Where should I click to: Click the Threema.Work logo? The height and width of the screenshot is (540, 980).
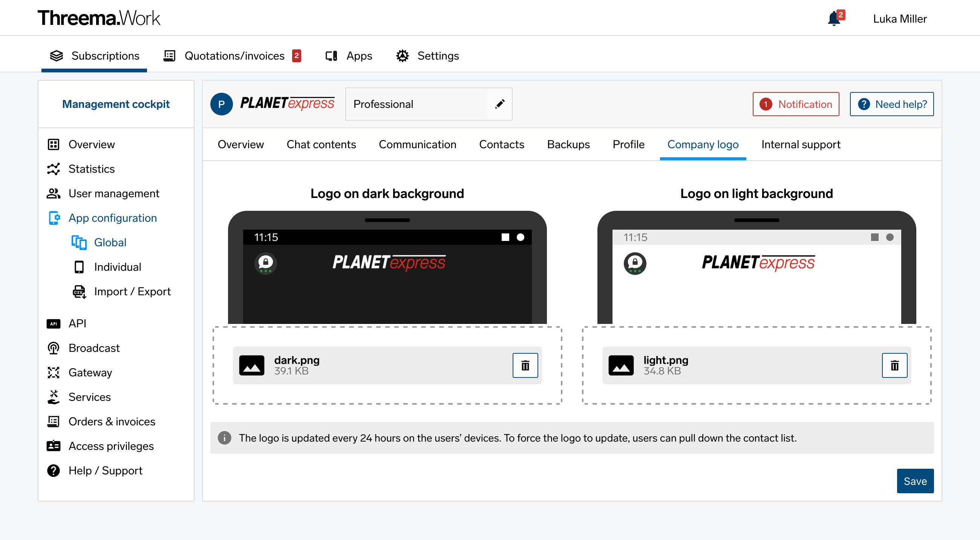(99, 18)
